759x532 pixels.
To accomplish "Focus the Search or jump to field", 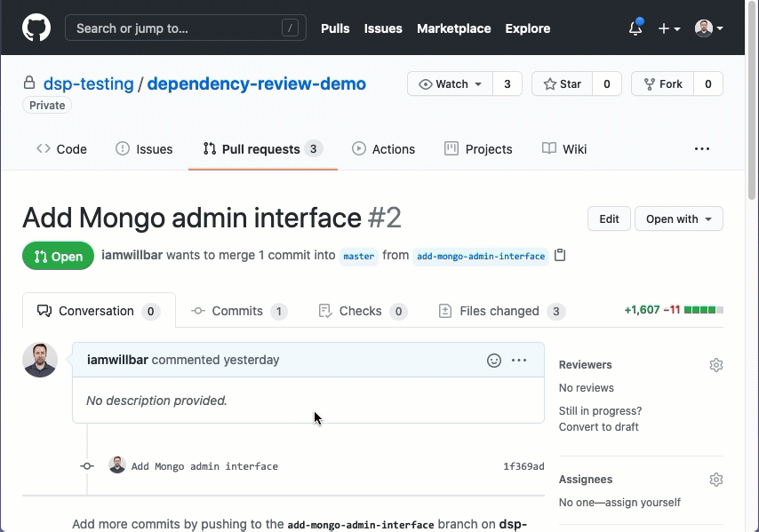I will pos(185,28).
